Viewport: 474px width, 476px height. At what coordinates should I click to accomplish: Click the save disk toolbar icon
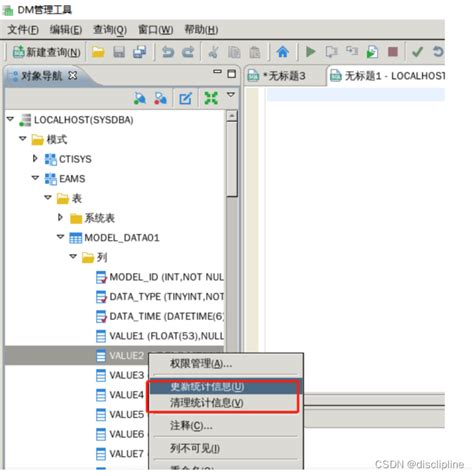pos(119,52)
